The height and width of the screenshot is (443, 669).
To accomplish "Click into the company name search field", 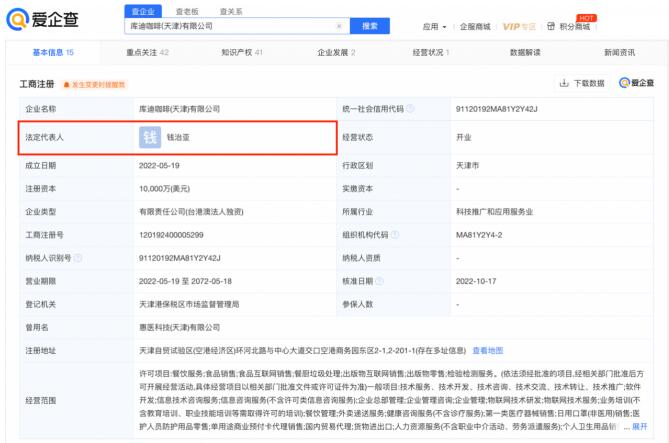I will click(x=230, y=26).
